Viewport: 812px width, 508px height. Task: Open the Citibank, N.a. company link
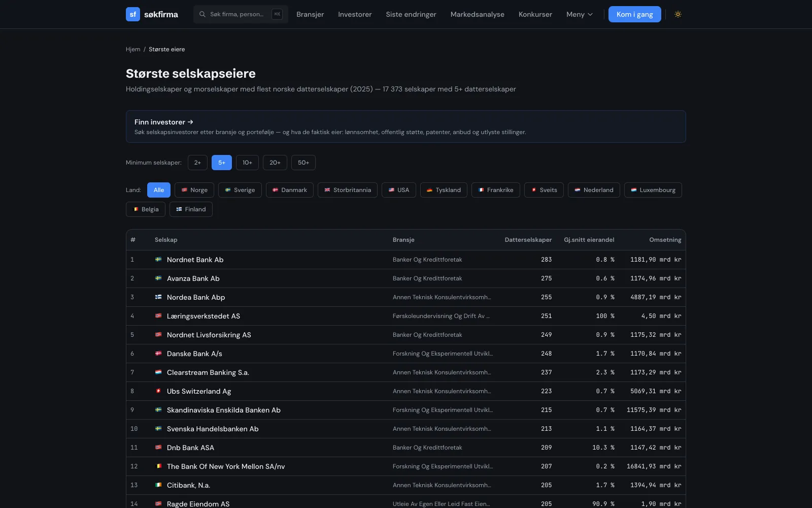(x=188, y=485)
